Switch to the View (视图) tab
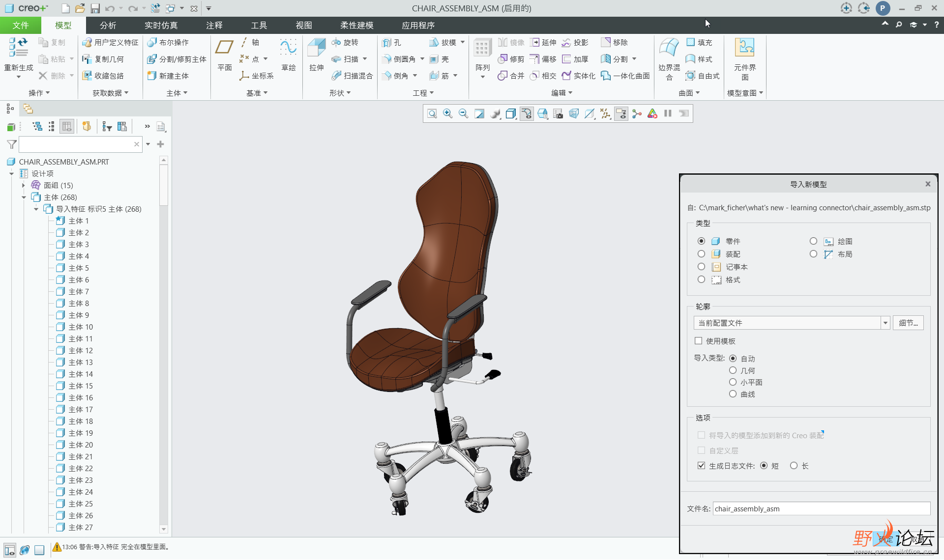This screenshot has width=944, height=560. coord(303,25)
